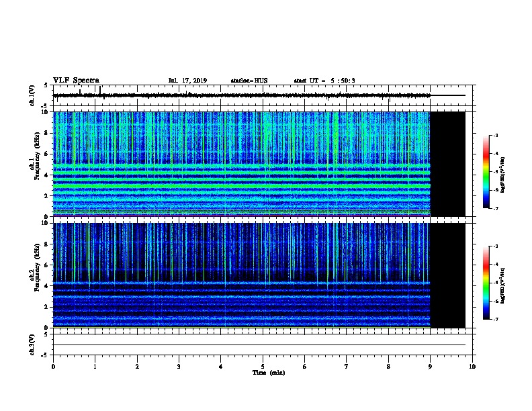
Task: Click inside the ch.2 spectrogram panel
Action: (x=242, y=275)
